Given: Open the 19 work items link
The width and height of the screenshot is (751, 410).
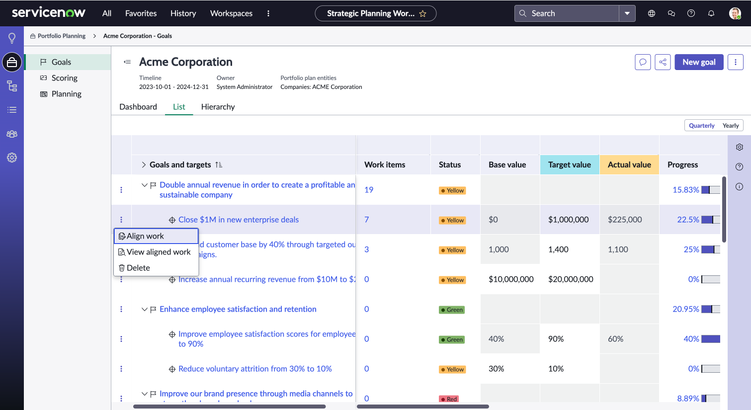Looking at the screenshot, I should (369, 190).
